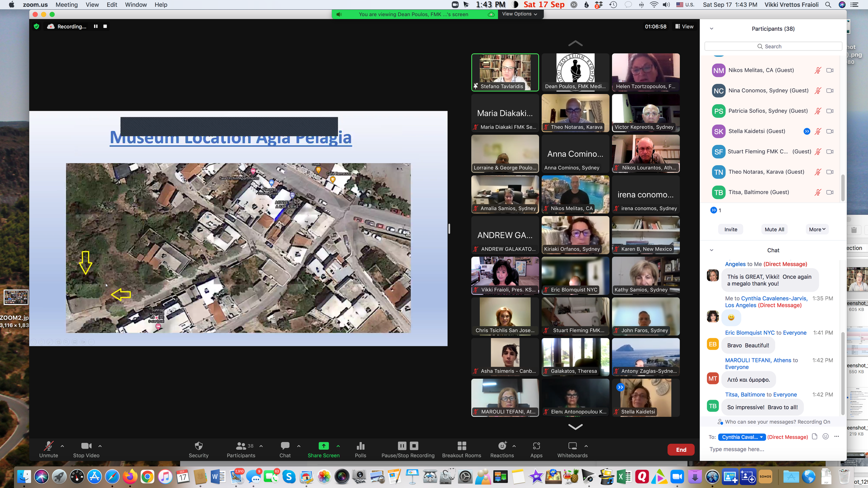
Task: Open Whiteboards
Action: pyautogui.click(x=572, y=446)
